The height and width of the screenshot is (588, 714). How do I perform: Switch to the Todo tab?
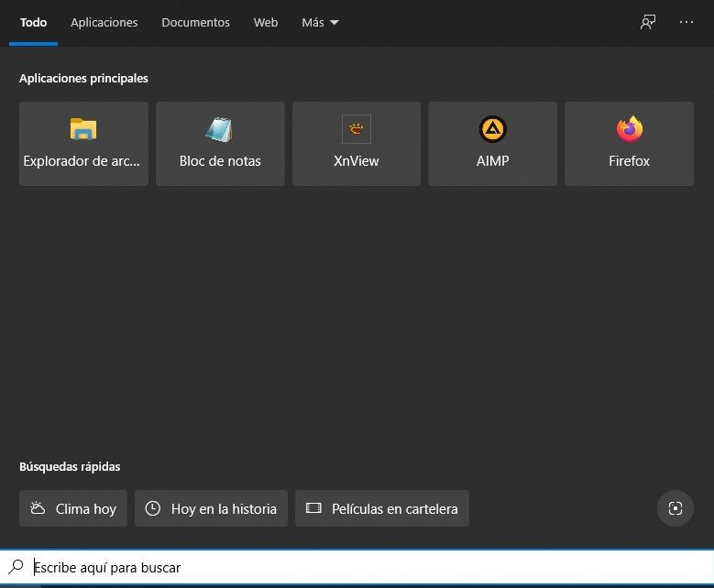point(33,22)
